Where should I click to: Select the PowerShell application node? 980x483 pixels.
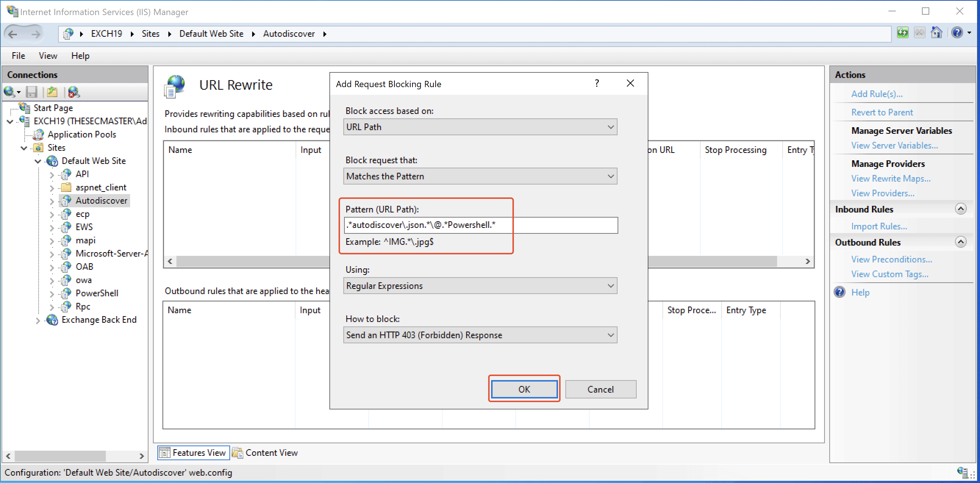tap(97, 293)
